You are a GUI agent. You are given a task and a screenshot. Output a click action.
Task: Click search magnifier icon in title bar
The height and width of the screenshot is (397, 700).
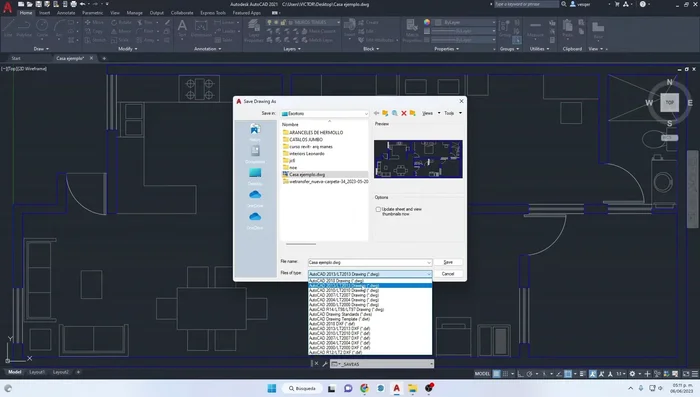[x=564, y=4]
